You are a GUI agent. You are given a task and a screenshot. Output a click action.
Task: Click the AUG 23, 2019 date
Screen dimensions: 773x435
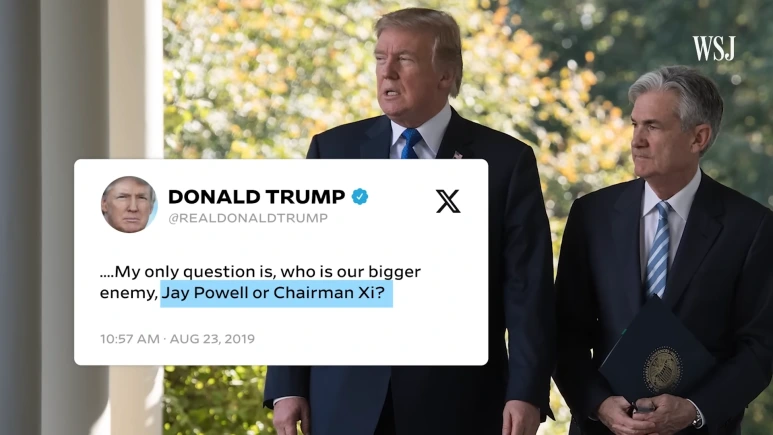tap(212, 339)
